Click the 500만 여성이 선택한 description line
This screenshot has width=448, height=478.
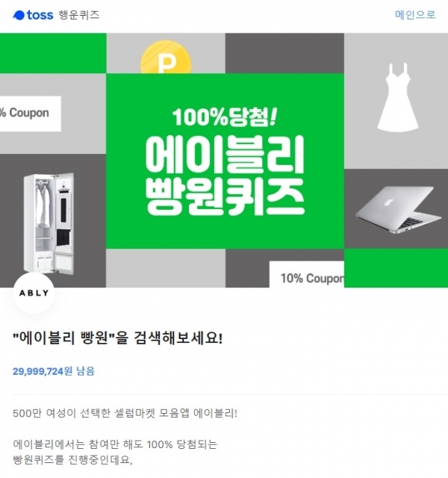click(125, 413)
